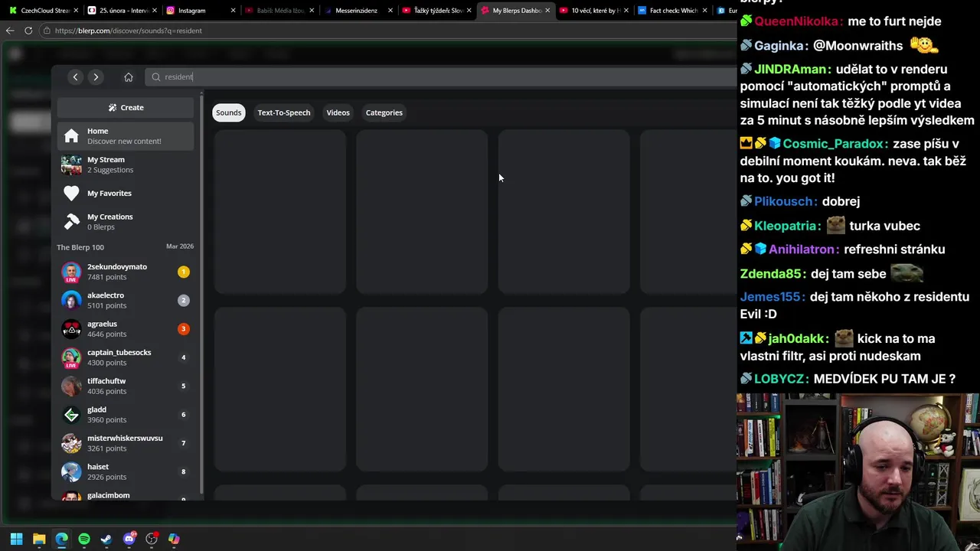980x551 pixels.
Task: Open agraelus leaderboard entry
Action: 126,329
